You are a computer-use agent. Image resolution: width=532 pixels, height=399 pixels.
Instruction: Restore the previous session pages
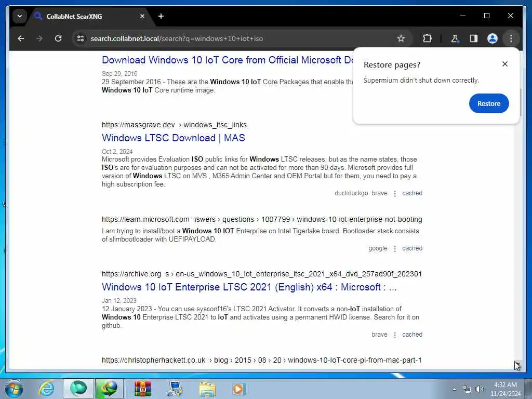[489, 103]
